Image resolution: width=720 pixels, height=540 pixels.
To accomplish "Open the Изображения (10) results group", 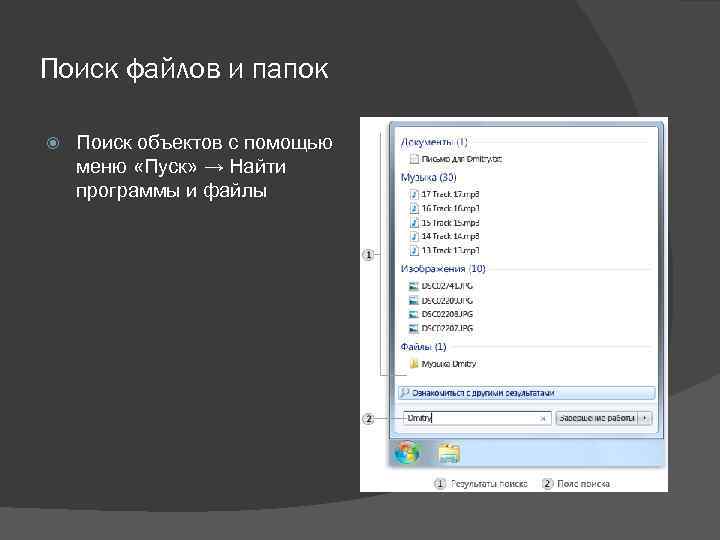I will coord(443,269).
